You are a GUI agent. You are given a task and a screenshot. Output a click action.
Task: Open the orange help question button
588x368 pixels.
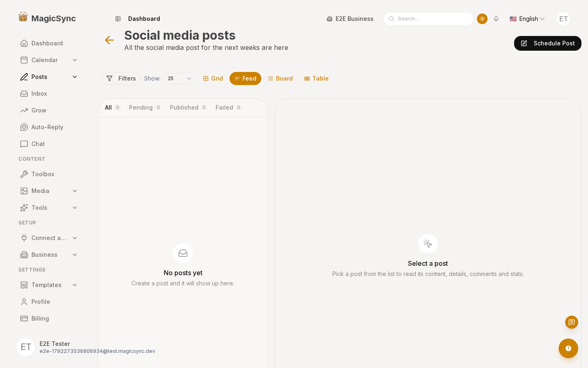point(568,348)
